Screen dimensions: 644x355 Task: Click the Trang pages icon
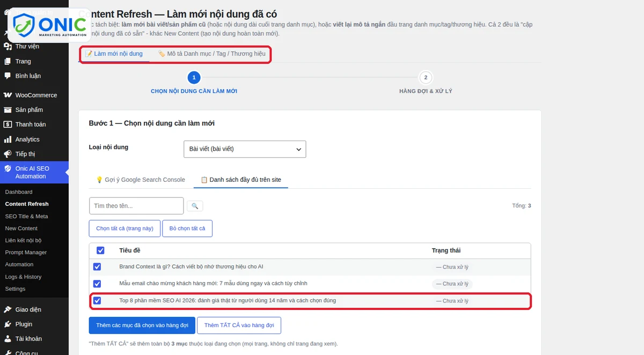point(8,61)
